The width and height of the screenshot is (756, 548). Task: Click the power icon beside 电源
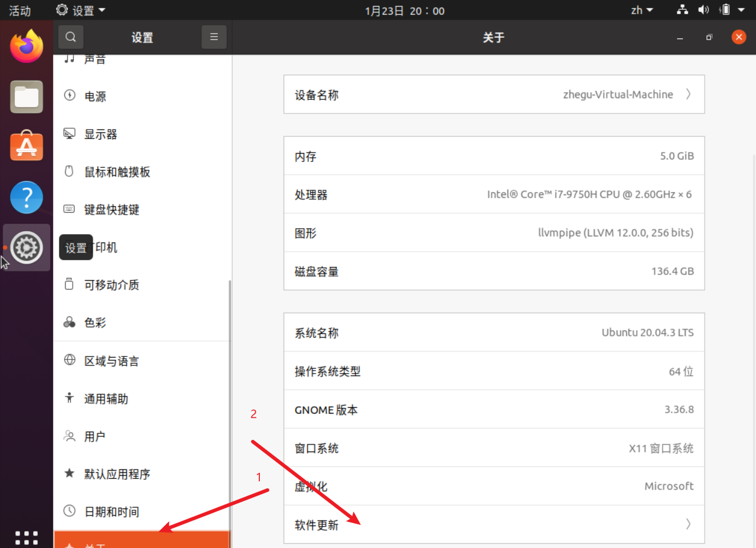tap(69, 96)
